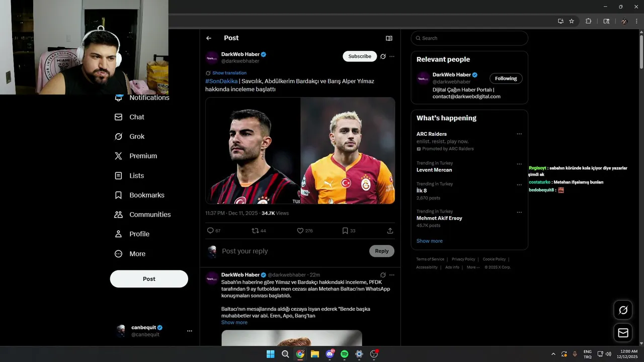Open Grok icon on the reply post
This screenshot has height=362, width=644.
pos(383,275)
